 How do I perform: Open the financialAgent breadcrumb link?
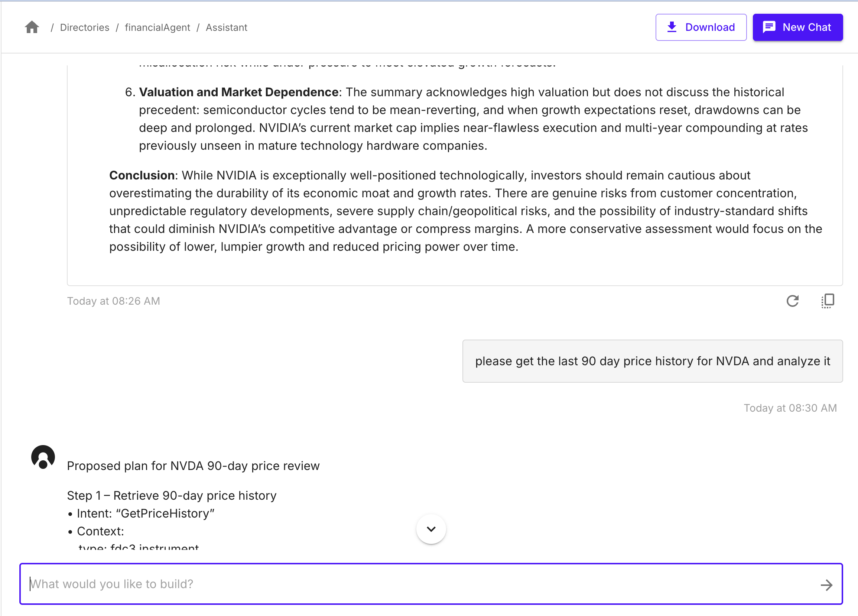point(157,27)
